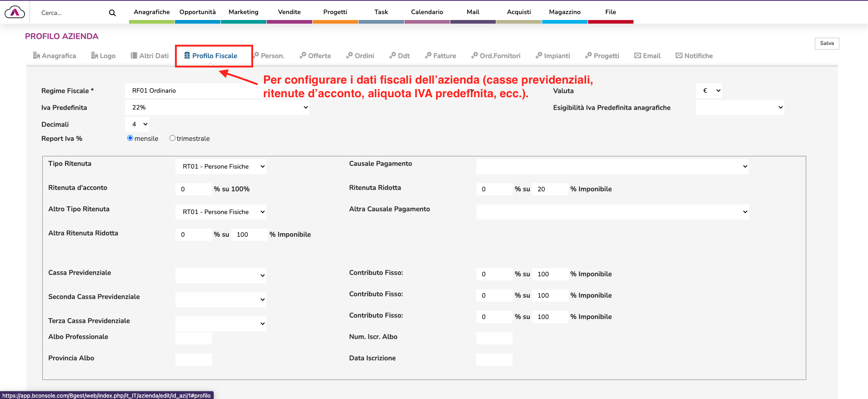This screenshot has width=868, height=399.
Task: Expand the Iva Predefinita dropdown
Action: [x=217, y=108]
